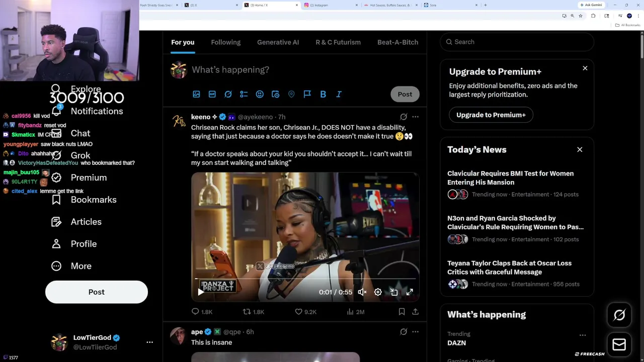The image size is (644, 362).
Task: Open ape's profile avatar
Action: tap(179, 336)
